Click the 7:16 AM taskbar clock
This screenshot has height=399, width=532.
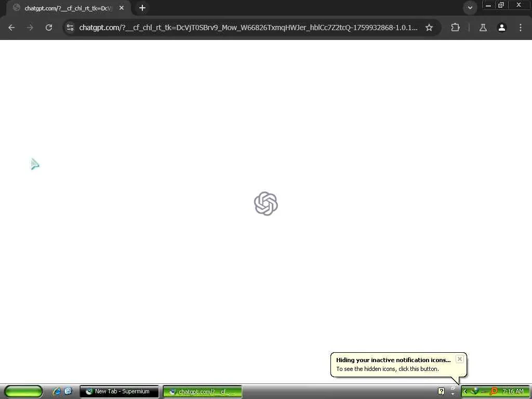pyautogui.click(x=513, y=392)
